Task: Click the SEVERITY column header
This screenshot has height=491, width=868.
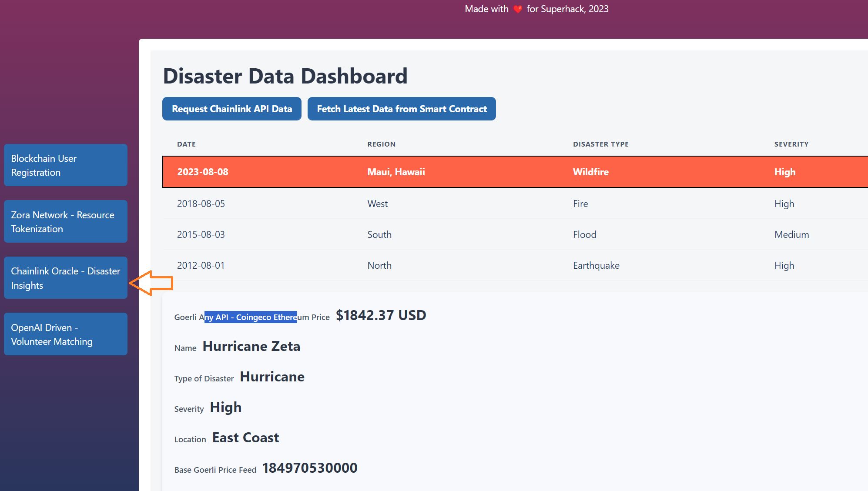Action: 791,144
